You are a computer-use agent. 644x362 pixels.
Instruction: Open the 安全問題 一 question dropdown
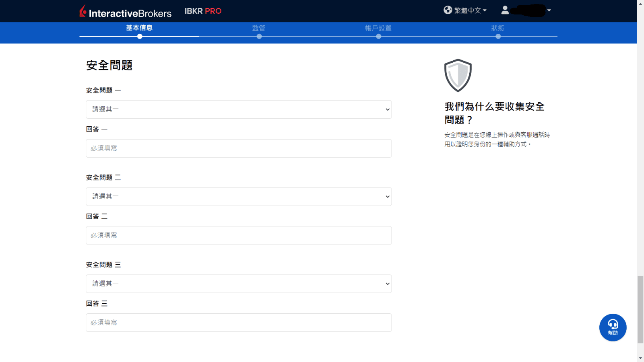tap(238, 109)
